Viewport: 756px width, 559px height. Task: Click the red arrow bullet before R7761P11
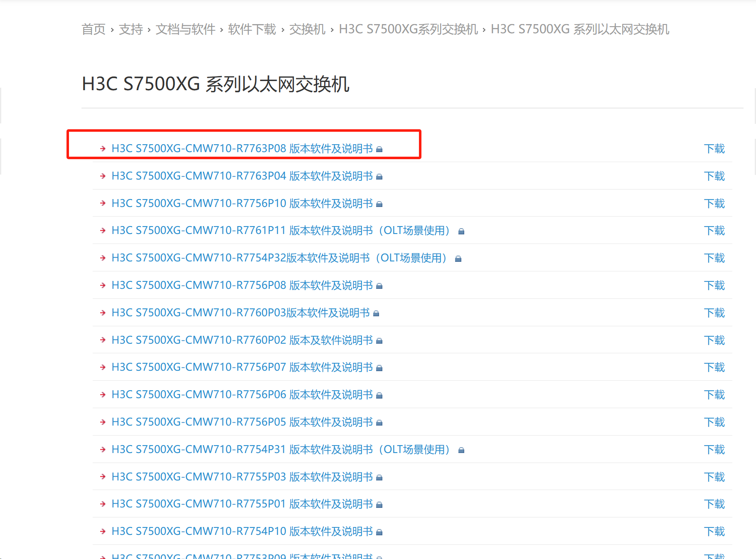pyautogui.click(x=103, y=230)
